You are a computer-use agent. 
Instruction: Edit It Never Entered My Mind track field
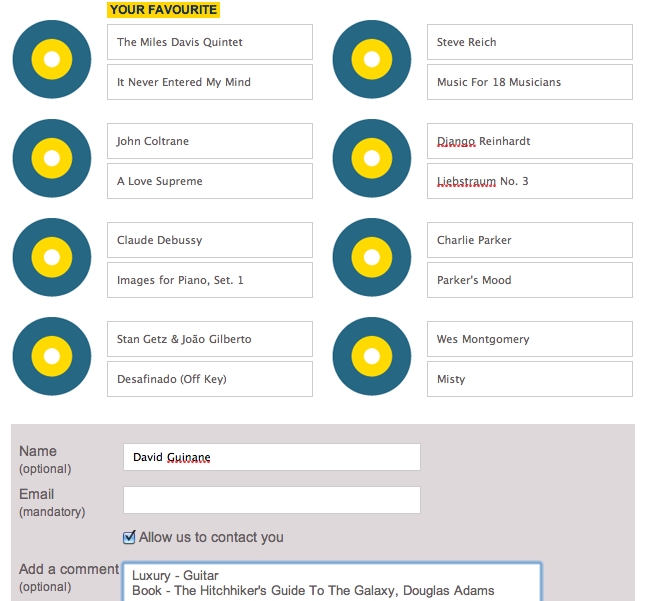pyautogui.click(x=210, y=82)
